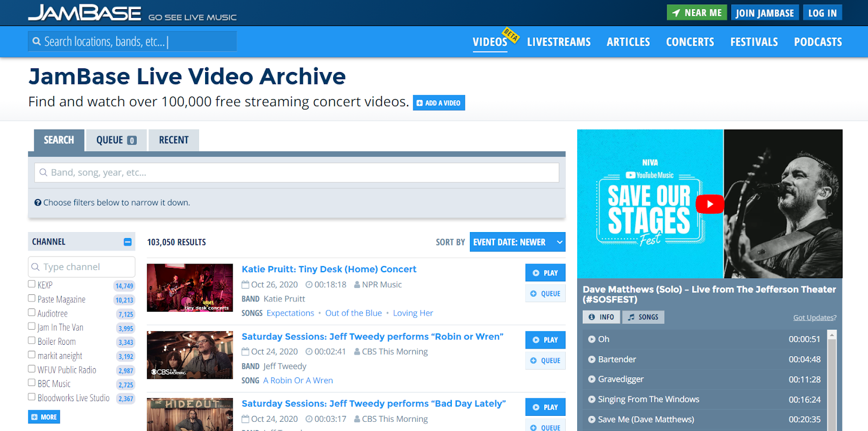The width and height of the screenshot is (868, 431).
Task: Click the "Band, song, year, etc..." search field
Action: pyautogui.click(x=297, y=172)
